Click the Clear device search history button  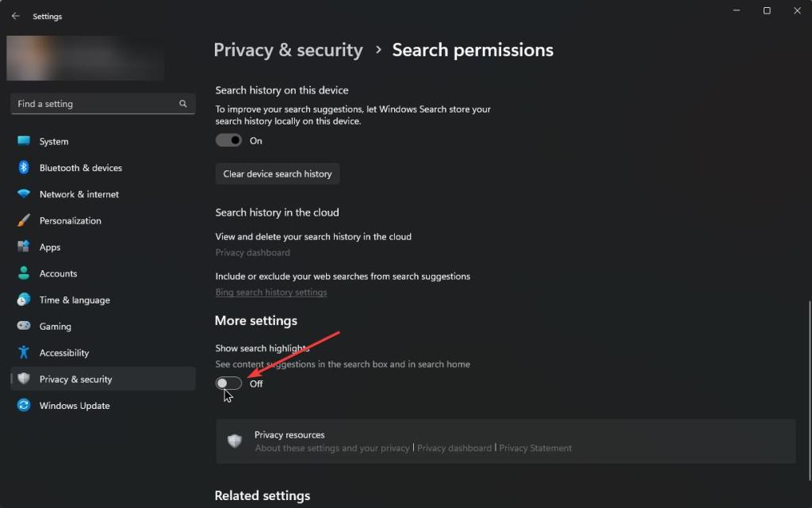[x=278, y=174]
